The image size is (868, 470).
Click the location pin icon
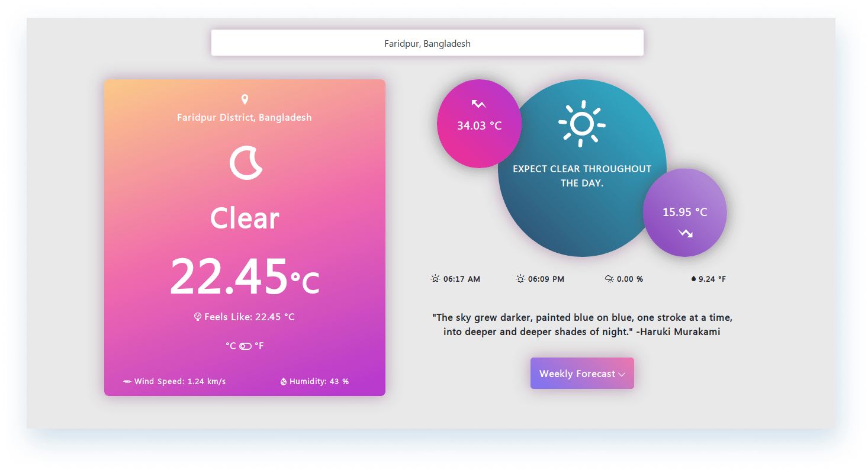[x=245, y=99]
